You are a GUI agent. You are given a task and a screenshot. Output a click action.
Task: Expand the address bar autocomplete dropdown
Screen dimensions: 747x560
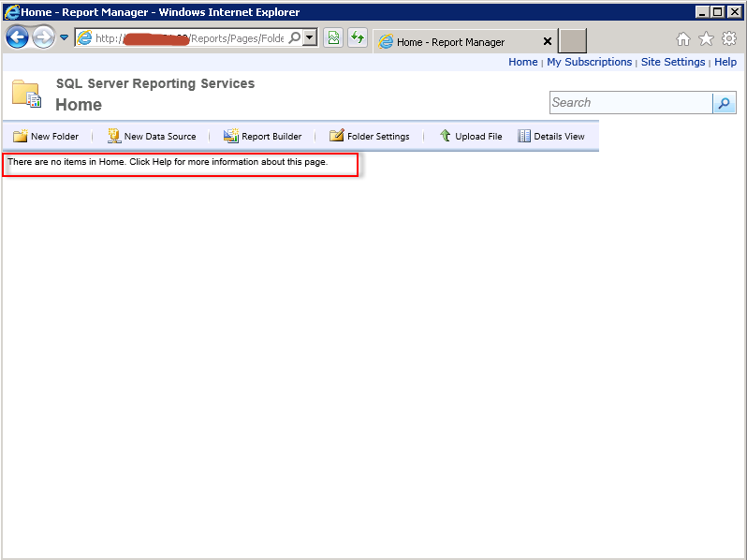pos(310,37)
